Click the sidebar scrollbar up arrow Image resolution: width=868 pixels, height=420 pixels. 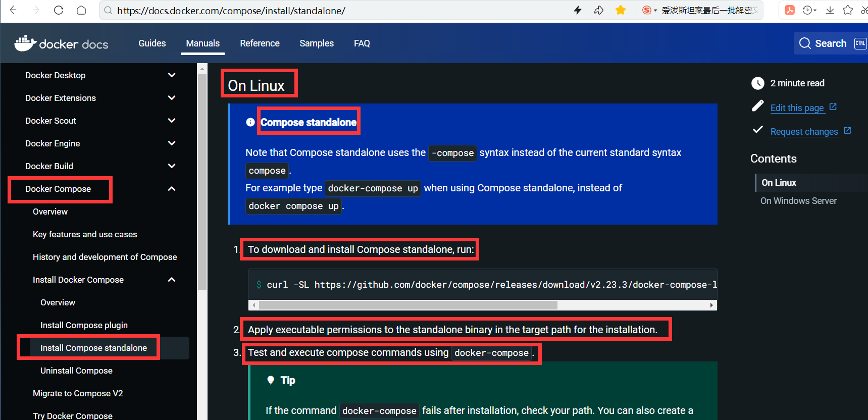(x=202, y=69)
